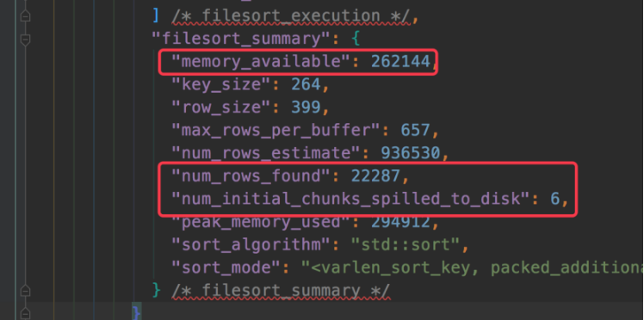Click the "filesort_summary" key name
This screenshot has width=644, height=320.
point(241,39)
